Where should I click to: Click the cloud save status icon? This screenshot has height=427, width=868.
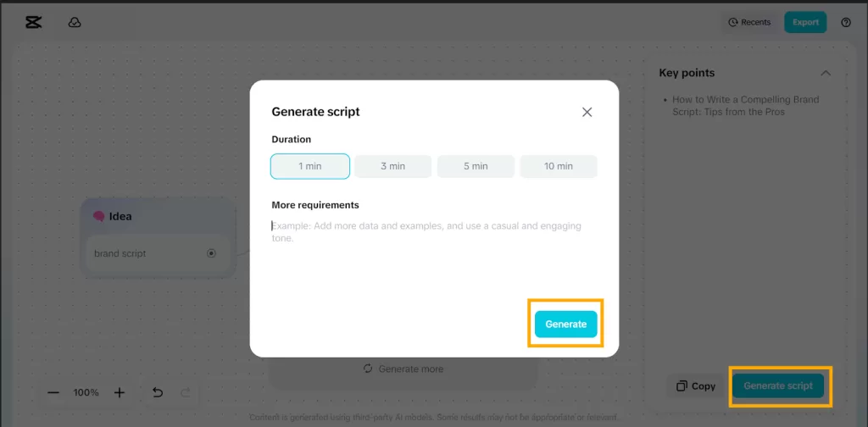75,23
